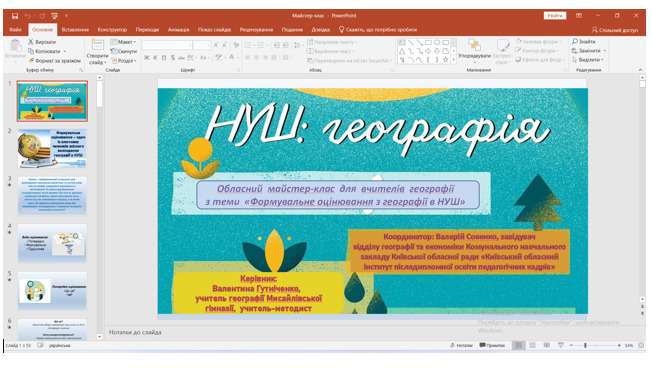
Task: Start slideshow from beginning via quick access icon
Action: coord(54,16)
